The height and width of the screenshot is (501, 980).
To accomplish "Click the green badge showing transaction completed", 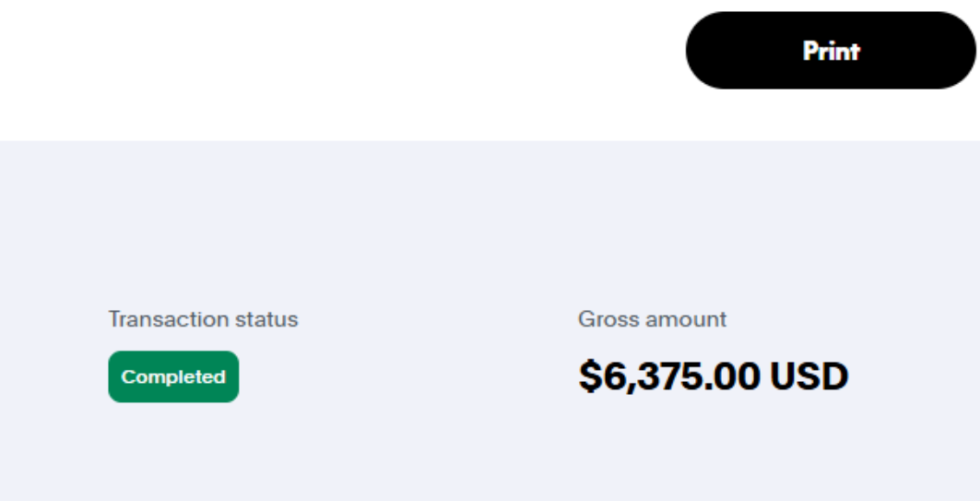I will (x=173, y=376).
